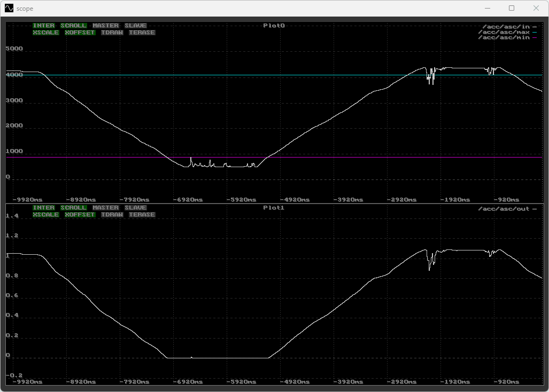
Task: Click -3920ms time label in Plot1
Action: [349, 381]
